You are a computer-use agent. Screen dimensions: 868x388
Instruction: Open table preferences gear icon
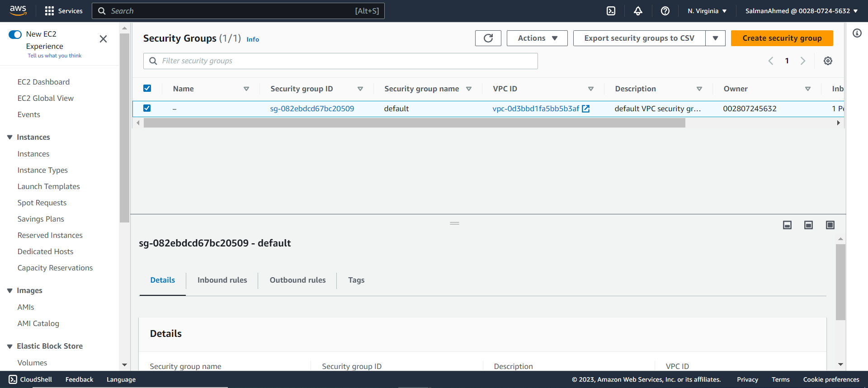[828, 61]
